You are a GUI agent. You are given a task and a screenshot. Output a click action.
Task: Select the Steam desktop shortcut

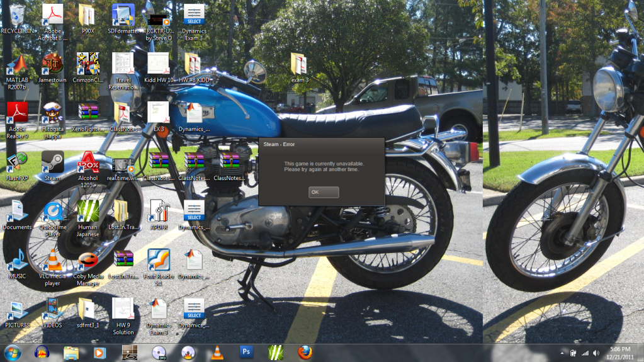(53, 166)
